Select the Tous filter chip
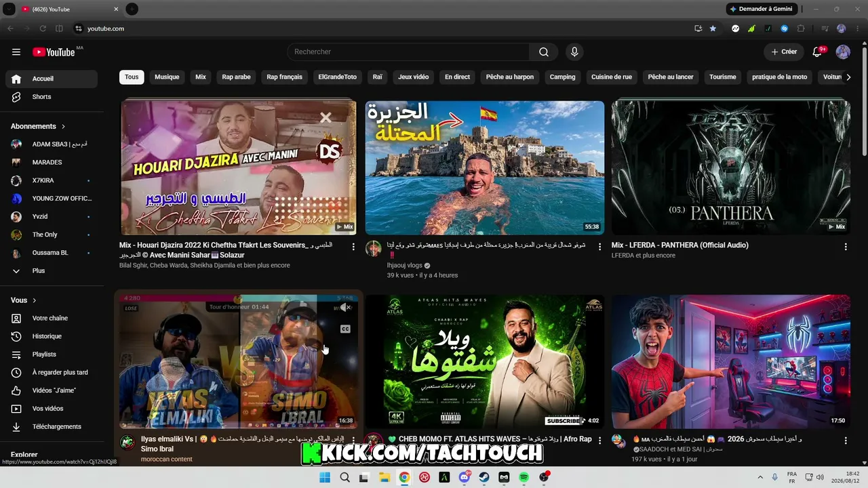This screenshot has height=488, width=868. (x=132, y=77)
